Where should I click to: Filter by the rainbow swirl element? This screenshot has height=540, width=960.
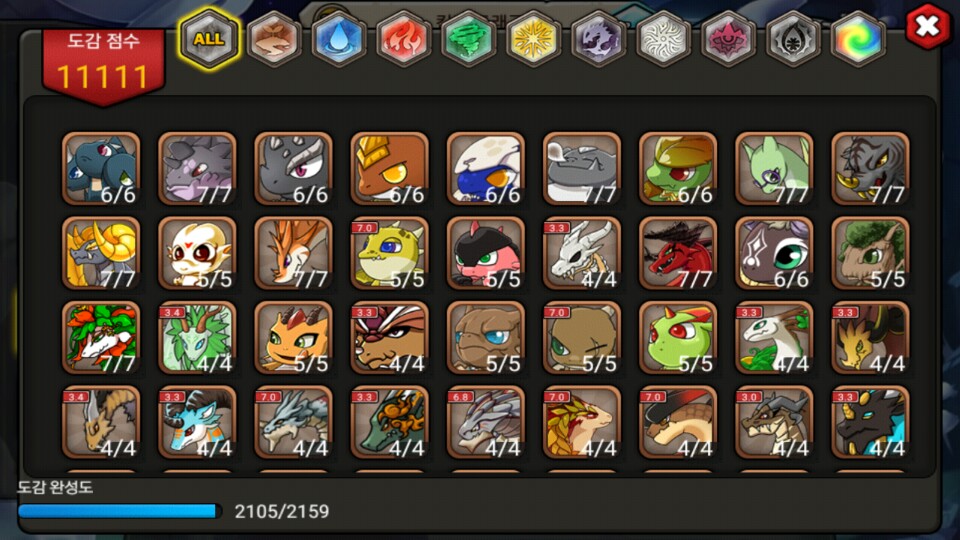click(858, 39)
